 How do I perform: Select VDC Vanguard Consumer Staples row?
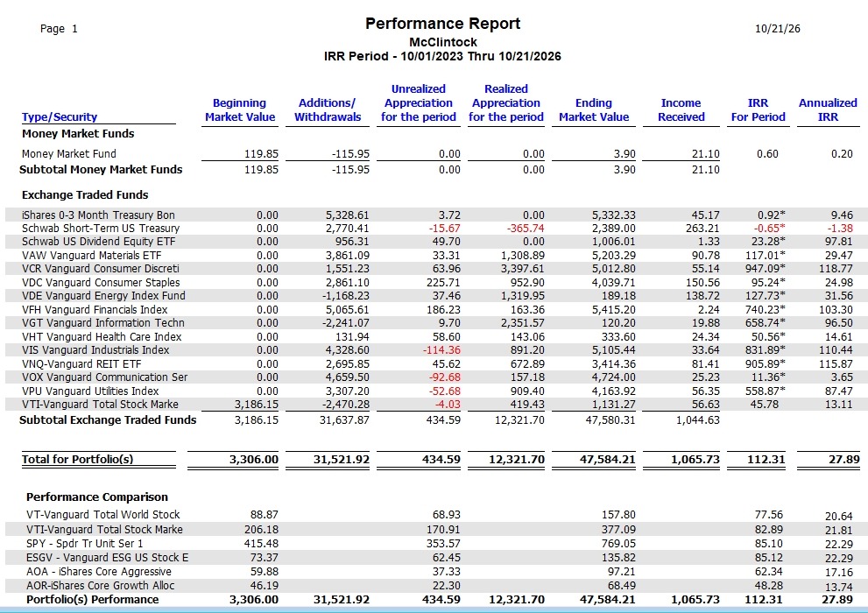(434, 282)
